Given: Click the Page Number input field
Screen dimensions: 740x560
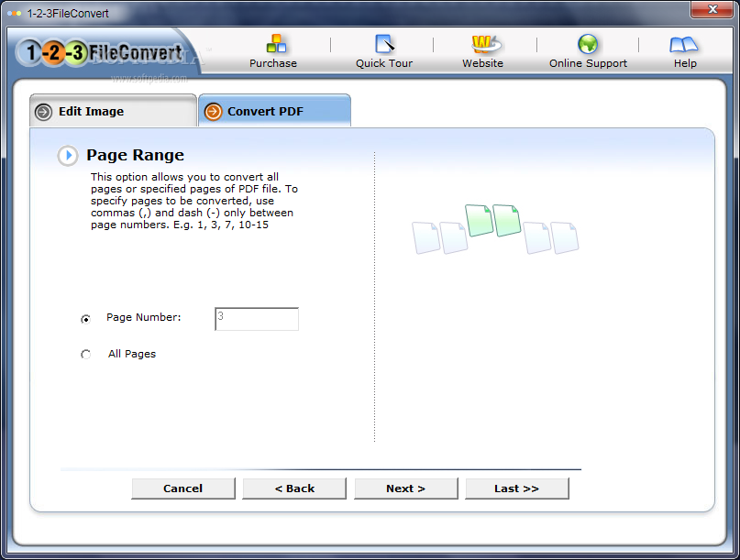Looking at the screenshot, I should pos(257,319).
